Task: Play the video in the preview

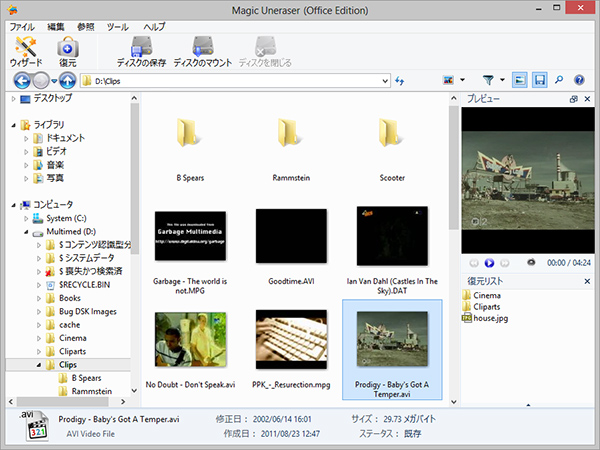Action: pos(489,263)
